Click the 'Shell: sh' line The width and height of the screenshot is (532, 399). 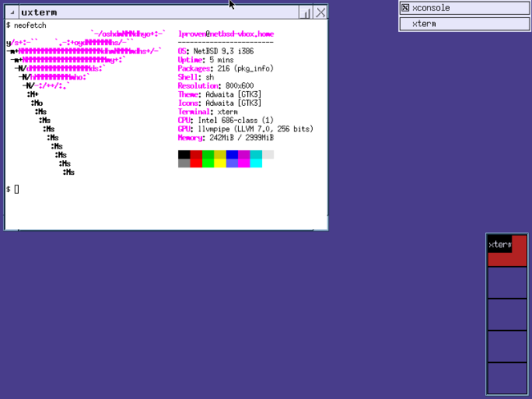tap(195, 77)
